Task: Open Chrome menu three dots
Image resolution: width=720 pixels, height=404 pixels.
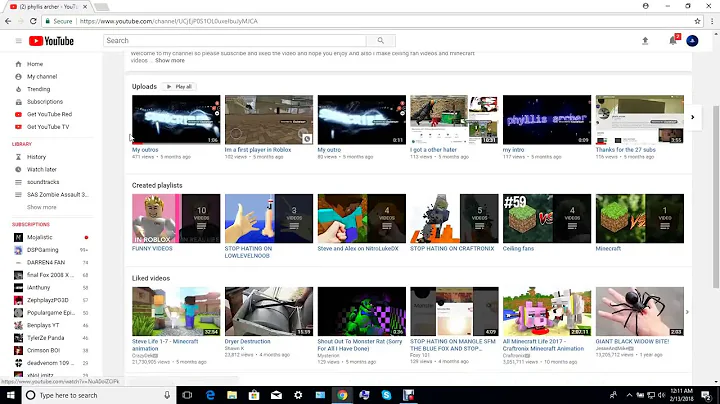Action: (x=712, y=21)
